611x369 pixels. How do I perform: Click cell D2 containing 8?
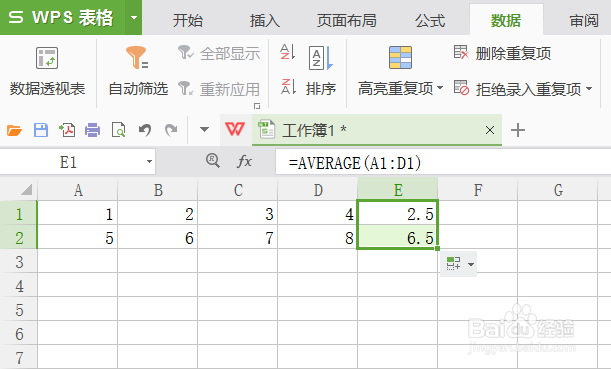click(318, 237)
